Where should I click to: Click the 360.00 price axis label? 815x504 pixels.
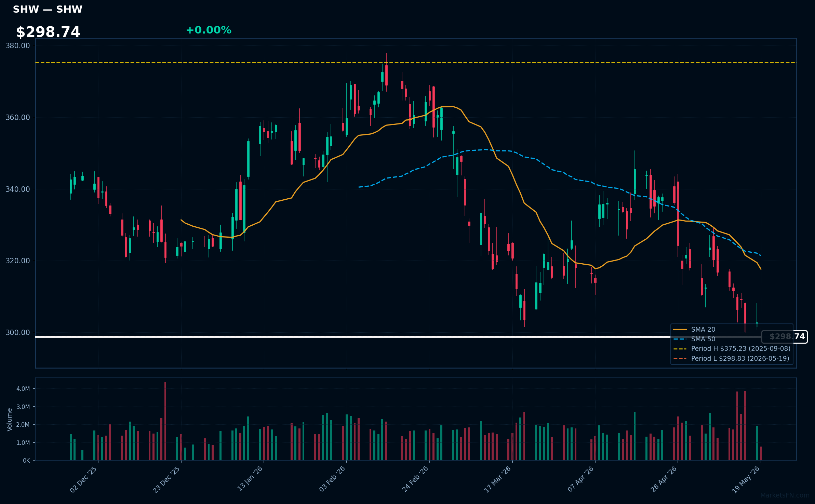[x=18, y=118]
